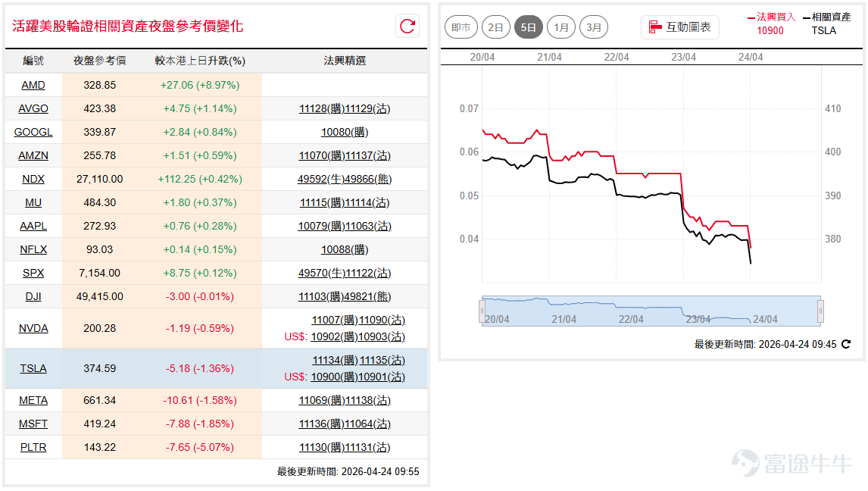The width and height of the screenshot is (868, 491).
Task: Open the PLTR ticker link
Action: pos(33,447)
